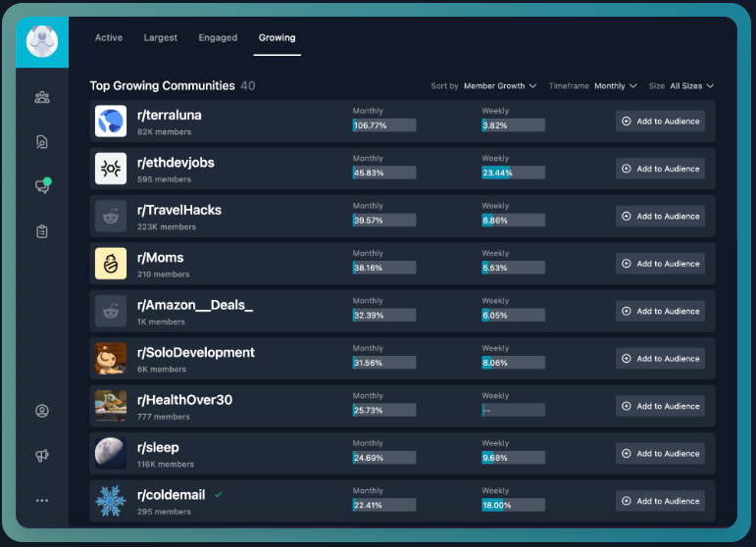Select the Engaged tab
This screenshot has width=756, height=547.
coord(218,38)
